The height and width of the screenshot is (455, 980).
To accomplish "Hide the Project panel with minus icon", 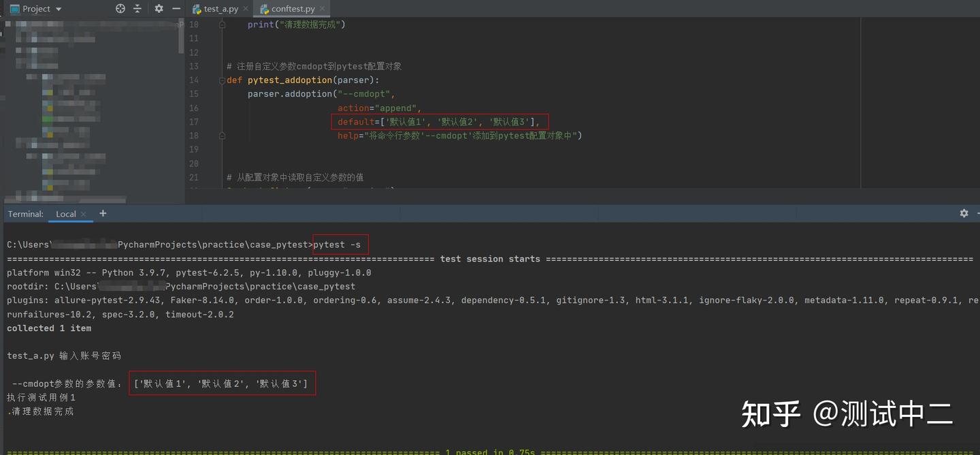I will pos(176,9).
